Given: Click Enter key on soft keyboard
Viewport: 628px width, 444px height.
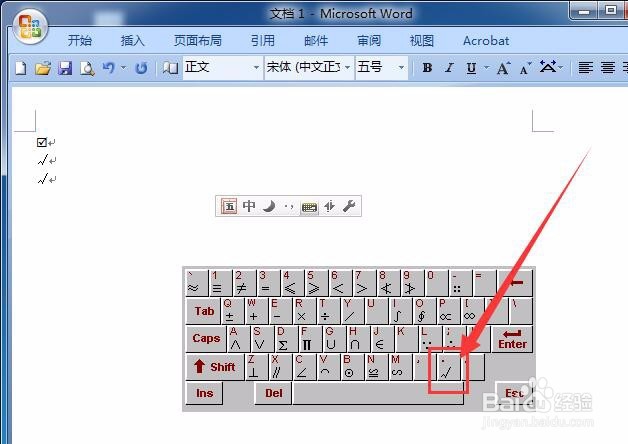Looking at the screenshot, I should coord(512,339).
